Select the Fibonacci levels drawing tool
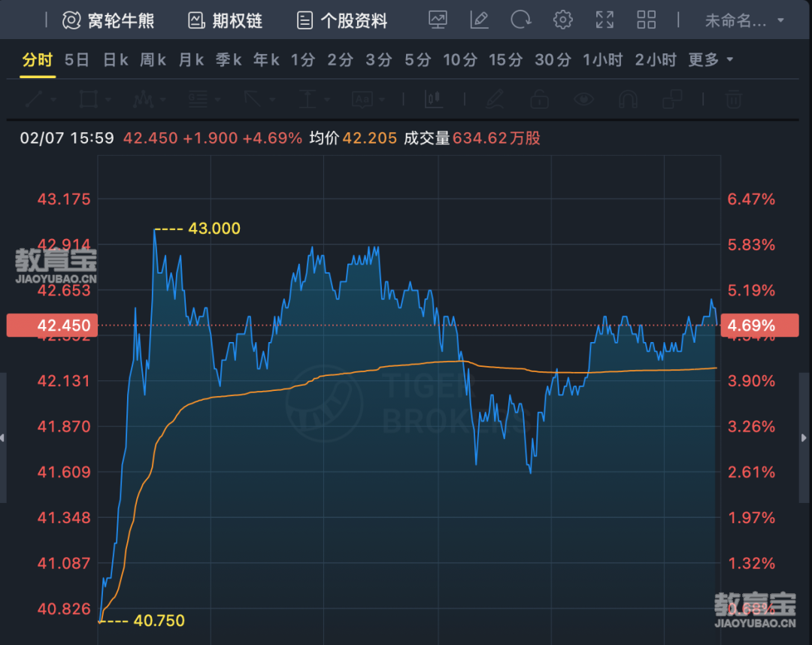The width and height of the screenshot is (812, 645). coord(198,98)
